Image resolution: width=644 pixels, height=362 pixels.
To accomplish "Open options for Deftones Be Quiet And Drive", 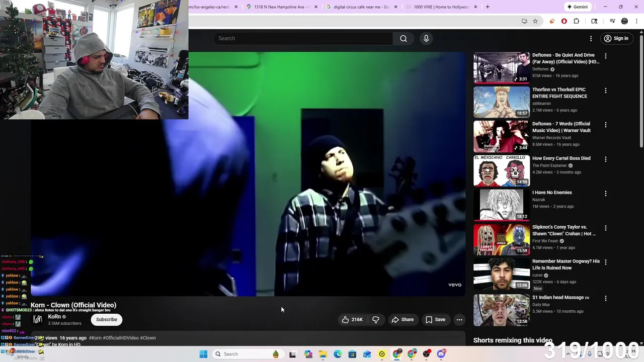I will pyautogui.click(x=606, y=56).
